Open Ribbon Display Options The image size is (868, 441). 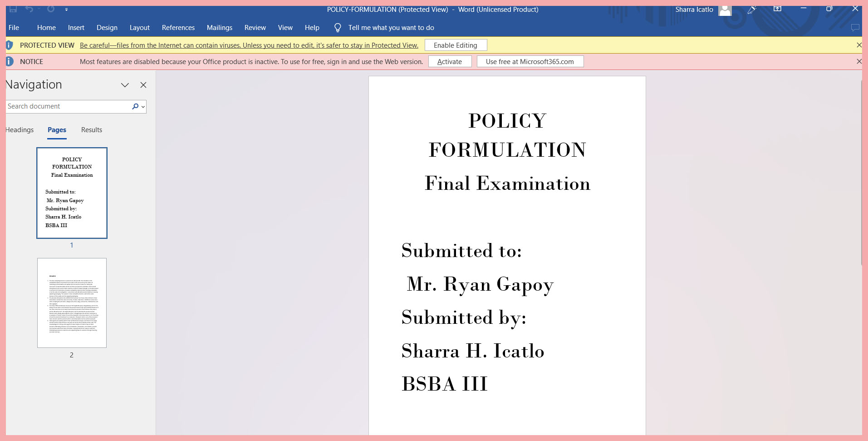(777, 9)
